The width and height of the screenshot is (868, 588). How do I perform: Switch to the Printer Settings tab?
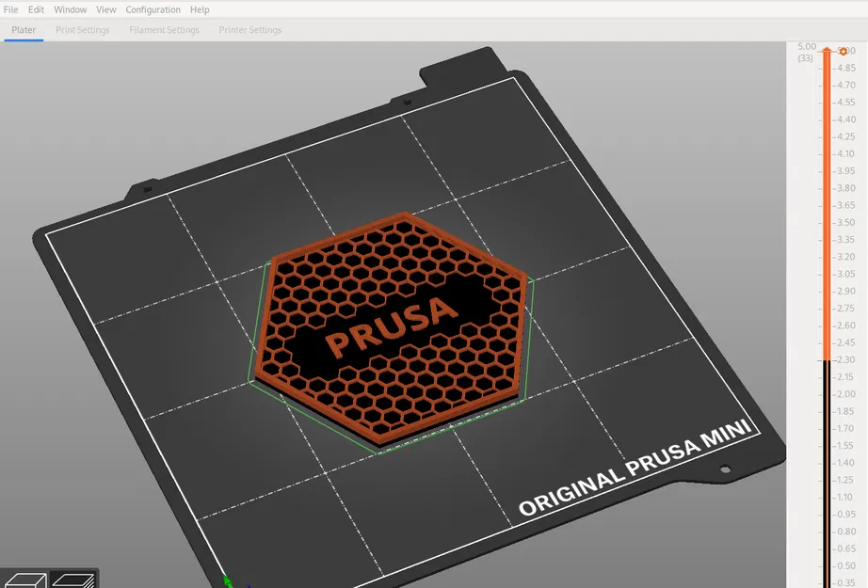(249, 30)
